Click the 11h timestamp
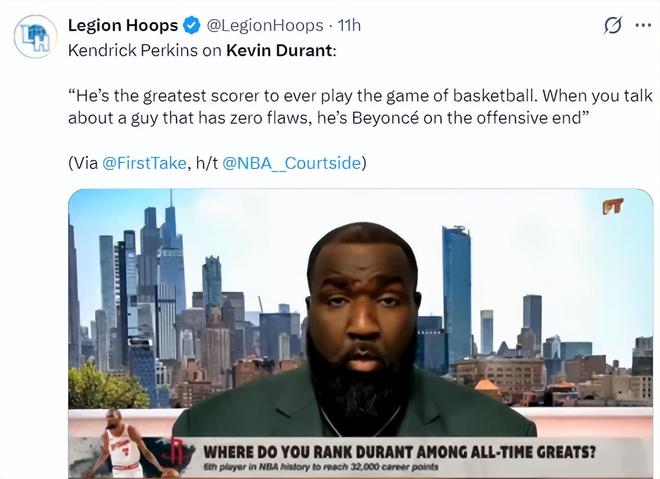660x479 pixels. point(349,26)
